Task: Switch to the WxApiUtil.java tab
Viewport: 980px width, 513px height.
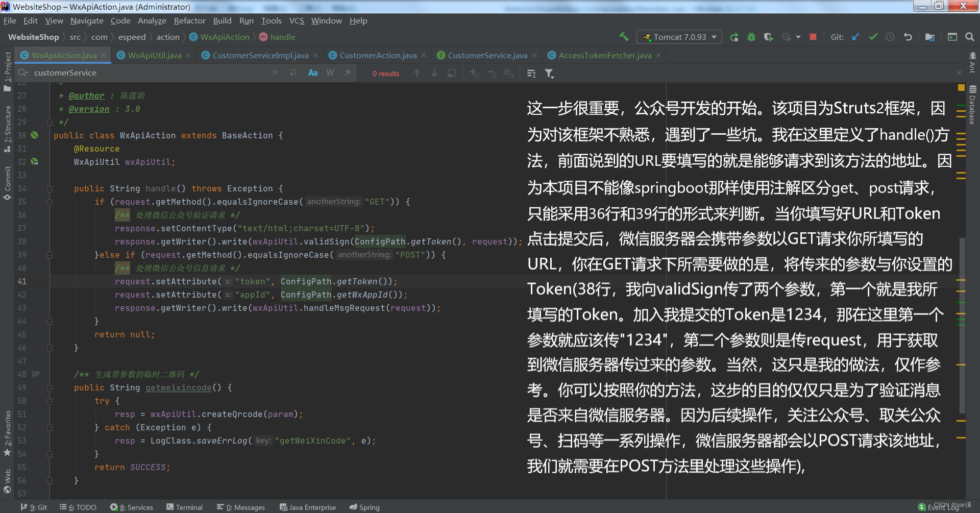Action: coord(155,55)
